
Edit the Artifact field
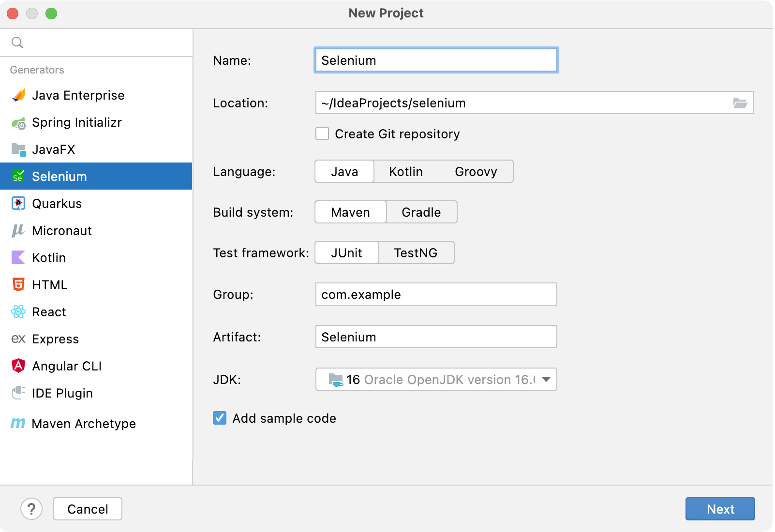(x=436, y=337)
